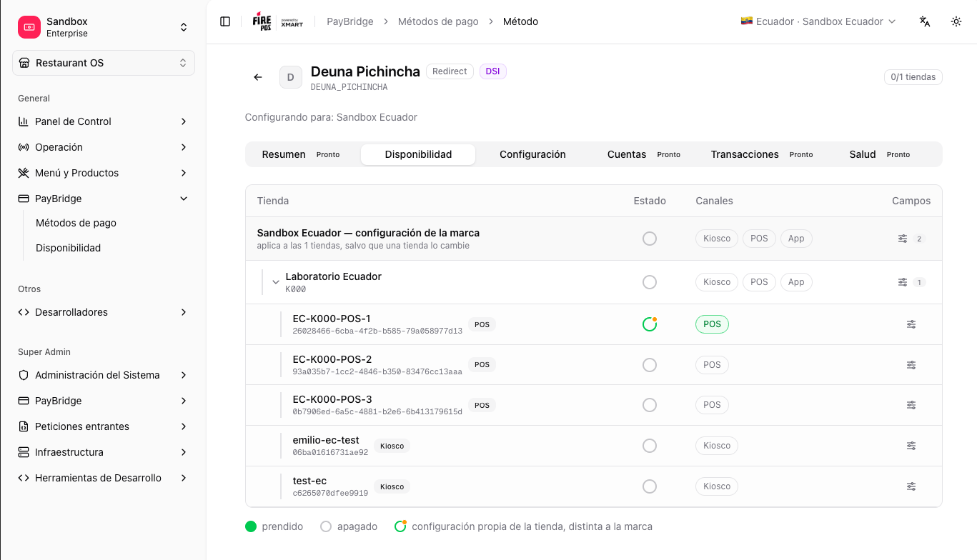
Task: Switch to the Resumen tab
Action: [x=301, y=154]
